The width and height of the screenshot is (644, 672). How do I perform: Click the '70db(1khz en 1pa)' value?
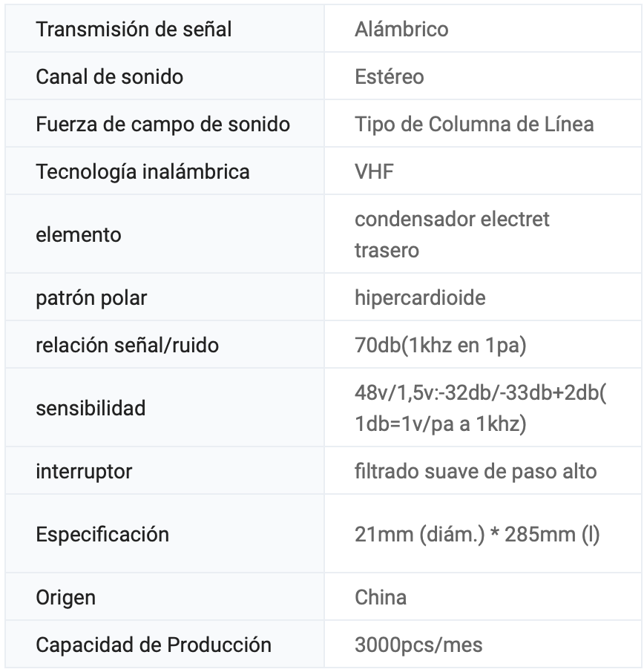point(440,345)
